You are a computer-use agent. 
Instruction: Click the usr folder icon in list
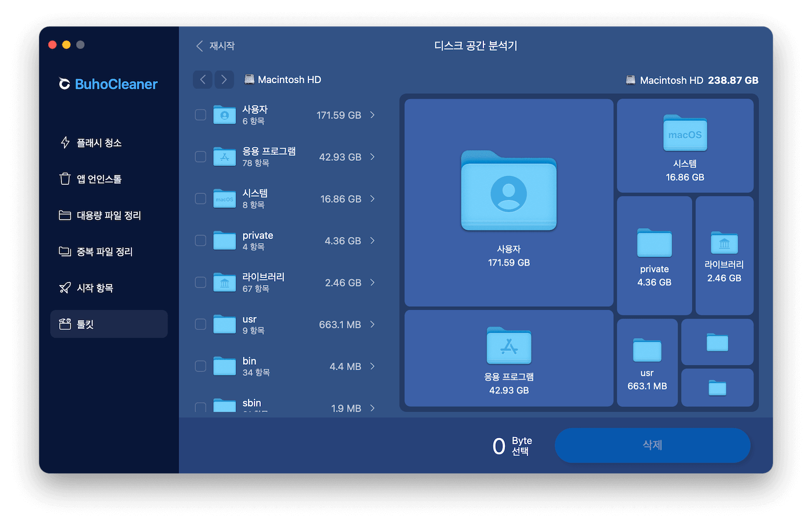[224, 324]
